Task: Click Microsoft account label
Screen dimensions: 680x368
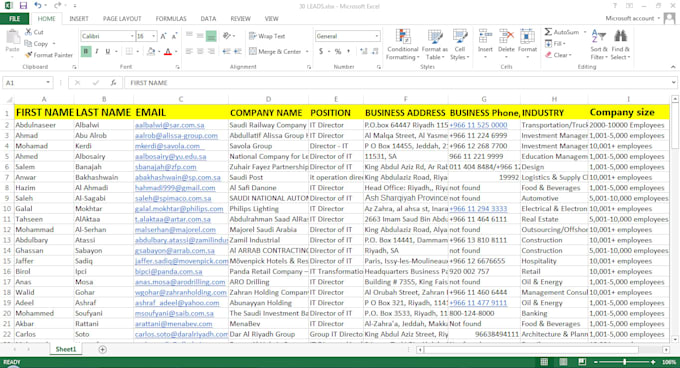Action: click(629, 18)
